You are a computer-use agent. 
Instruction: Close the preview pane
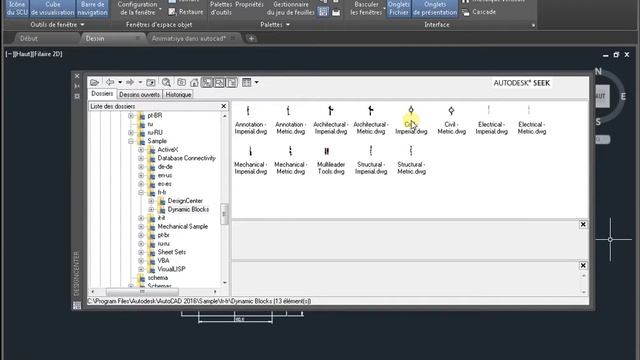[583, 224]
